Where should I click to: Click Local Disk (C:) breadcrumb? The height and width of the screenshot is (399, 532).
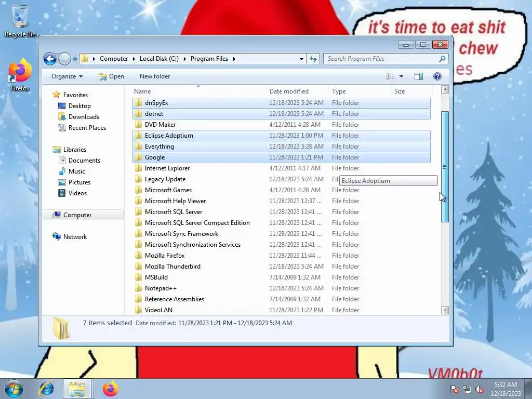click(x=159, y=59)
